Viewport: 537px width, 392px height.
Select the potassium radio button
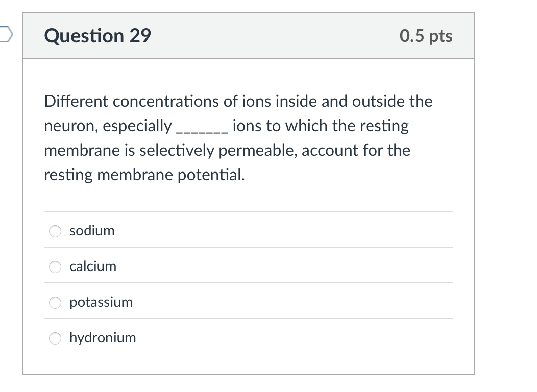(55, 302)
